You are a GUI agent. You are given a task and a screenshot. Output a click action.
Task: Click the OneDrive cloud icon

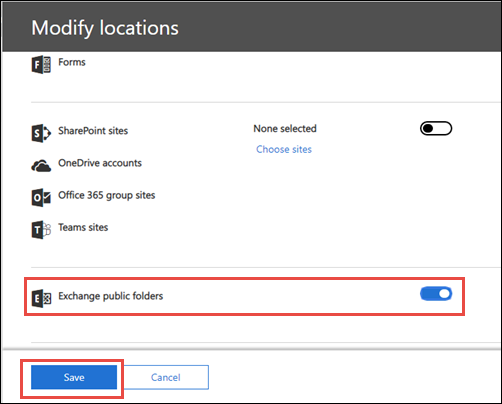41,166
